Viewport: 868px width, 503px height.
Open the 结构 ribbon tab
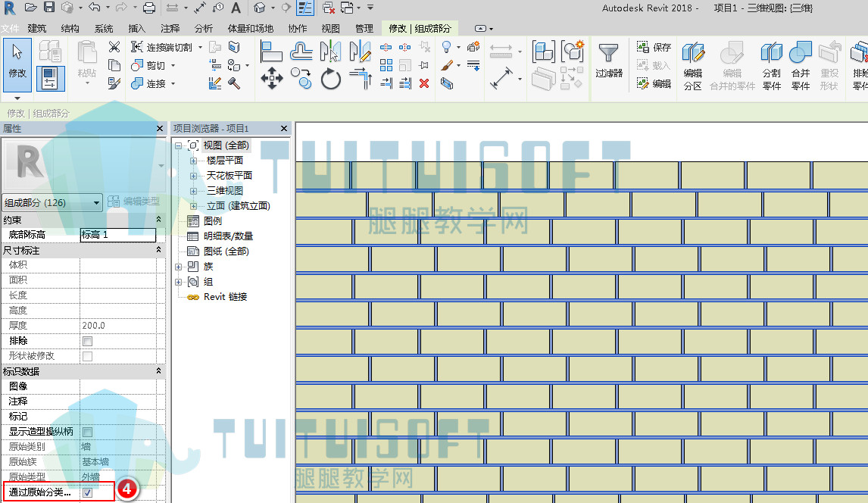click(70, 28)
